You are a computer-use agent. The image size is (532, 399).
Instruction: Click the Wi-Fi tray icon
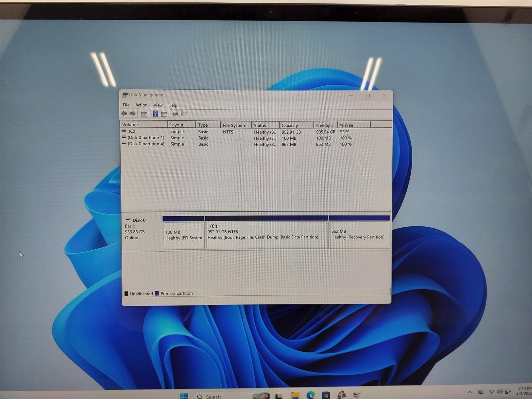491,392
